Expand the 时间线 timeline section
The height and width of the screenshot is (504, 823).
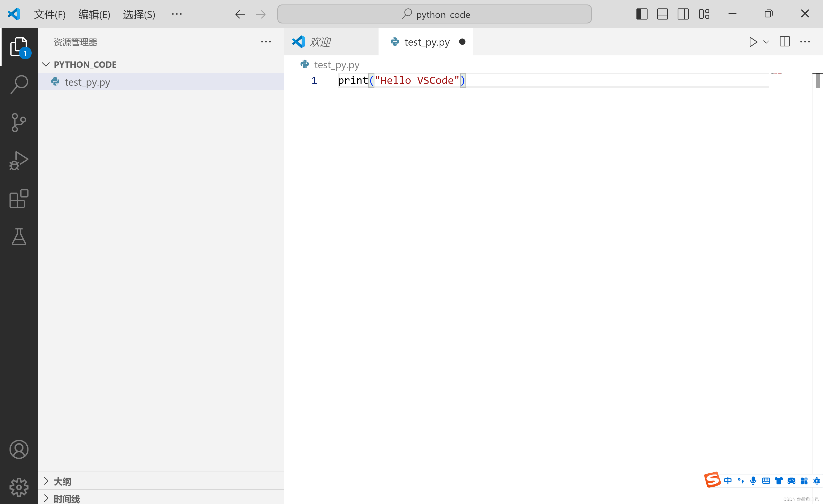point(46,498)
